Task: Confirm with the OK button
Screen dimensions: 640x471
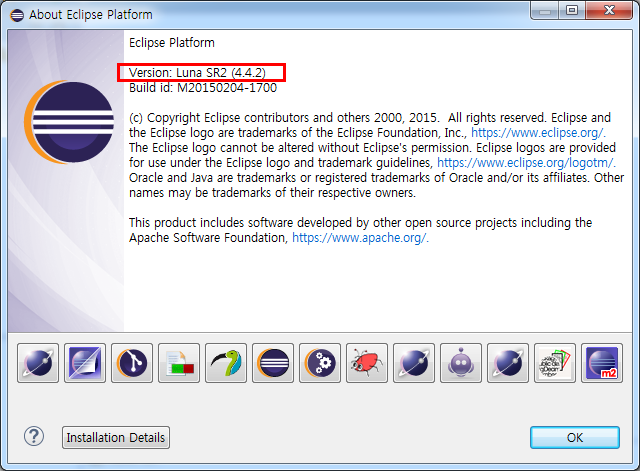Action: [x=575, y=438]
